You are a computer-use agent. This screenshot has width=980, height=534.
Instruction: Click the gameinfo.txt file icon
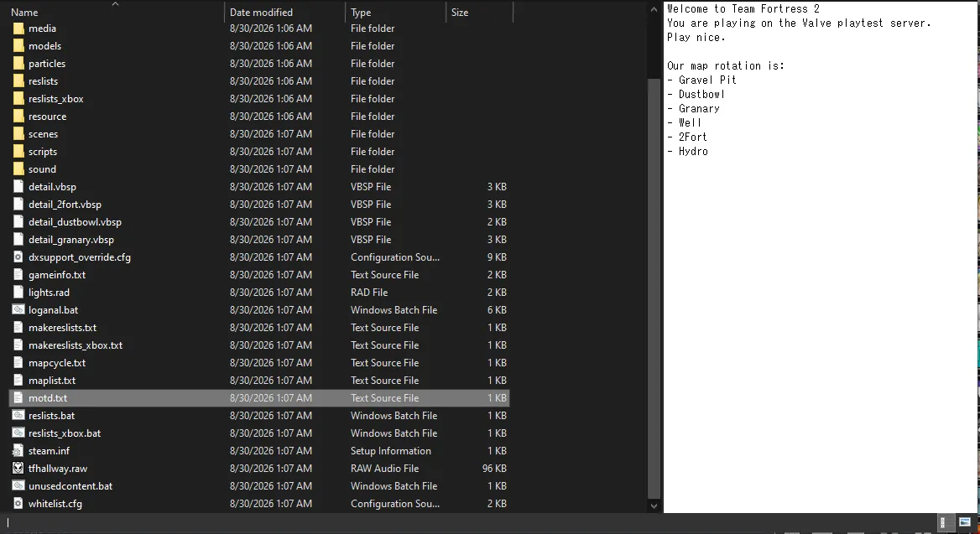tap(18, 274)
